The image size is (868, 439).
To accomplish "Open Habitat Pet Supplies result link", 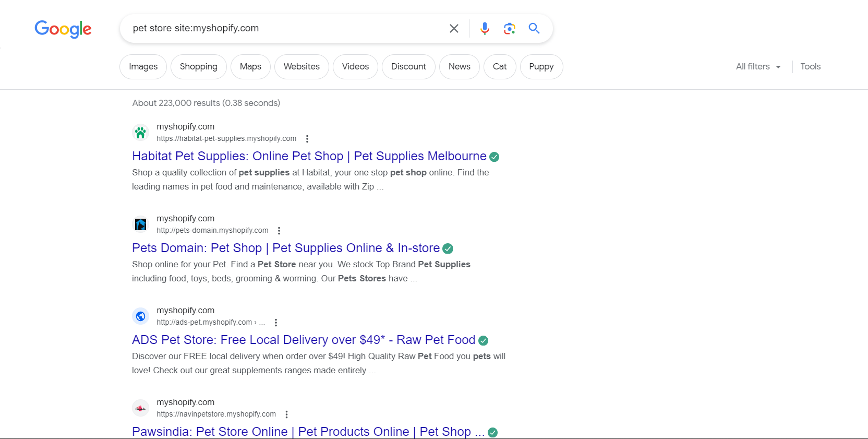I will point(309,156).
